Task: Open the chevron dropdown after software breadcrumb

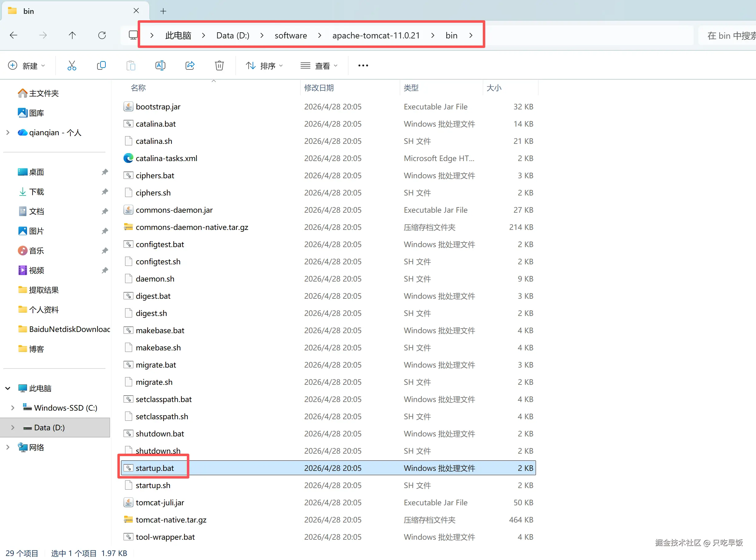Action: tap(320, 35)
